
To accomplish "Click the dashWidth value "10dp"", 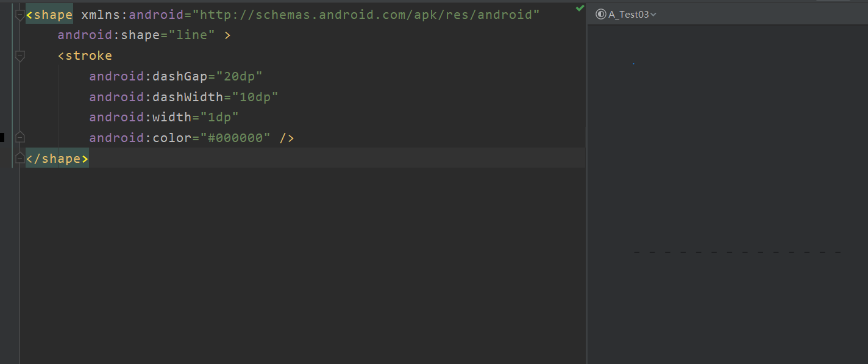I will tap(255, 97).
